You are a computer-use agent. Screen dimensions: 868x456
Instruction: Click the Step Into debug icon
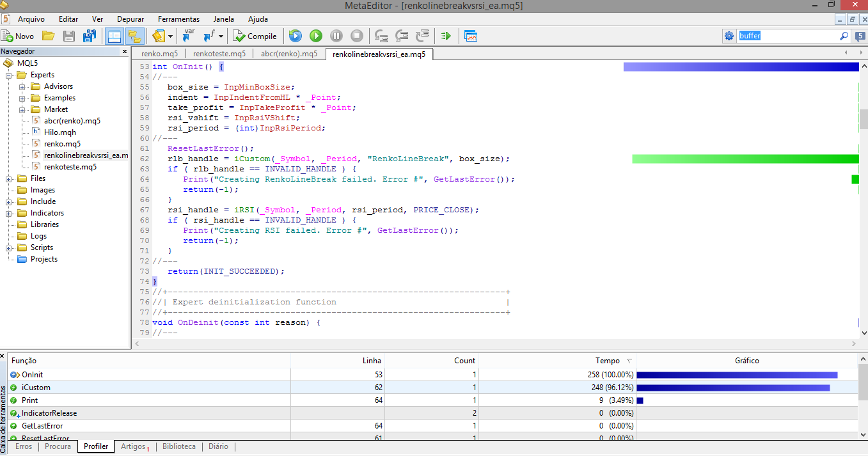[x=381, y=36]
